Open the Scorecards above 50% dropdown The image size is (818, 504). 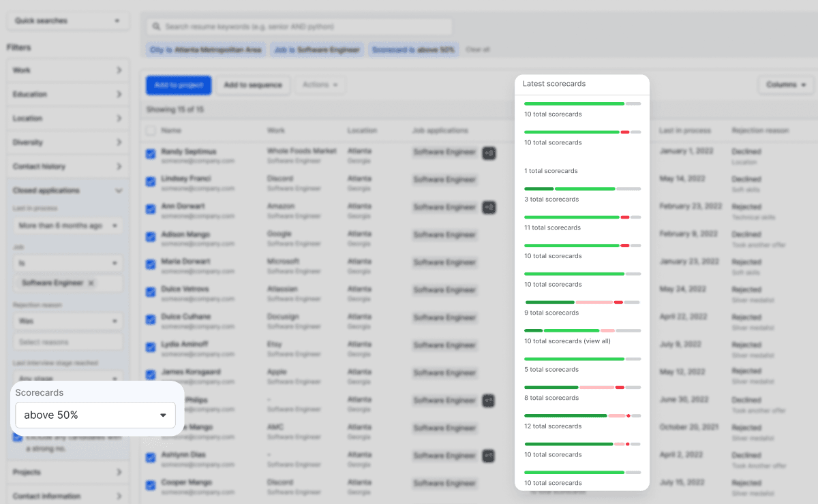[x=95, y=414]
